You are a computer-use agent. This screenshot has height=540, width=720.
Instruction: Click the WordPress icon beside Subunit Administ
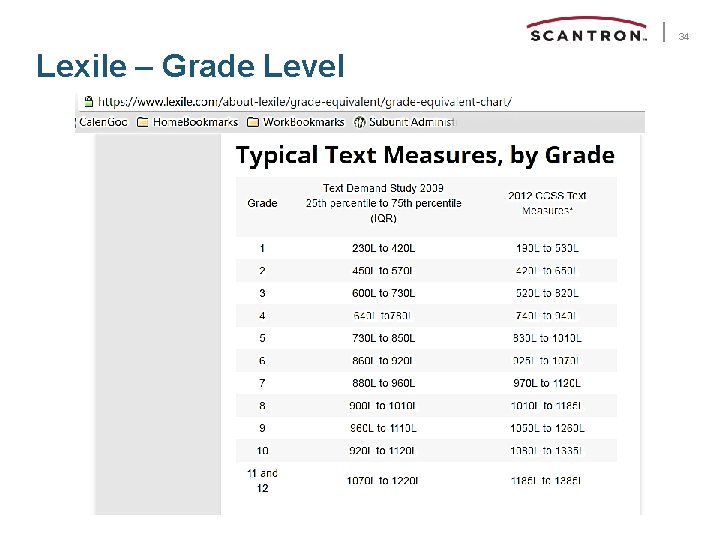(360, 122)
